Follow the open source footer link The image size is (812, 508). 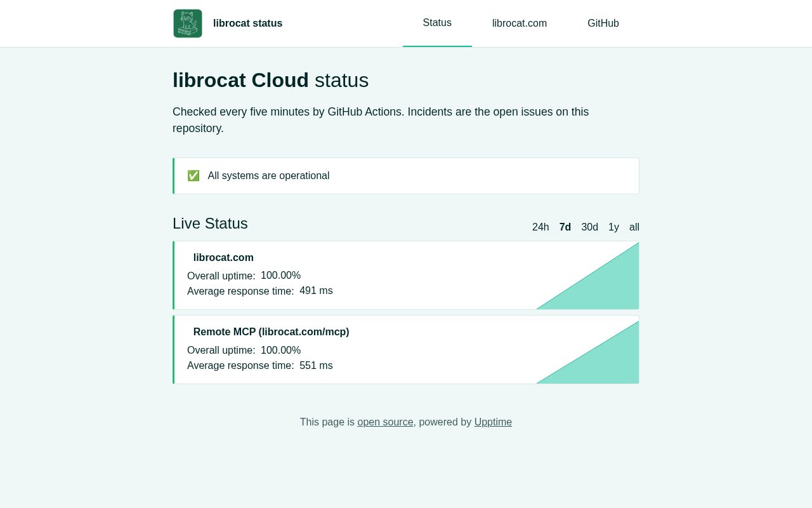click(385, 422)
